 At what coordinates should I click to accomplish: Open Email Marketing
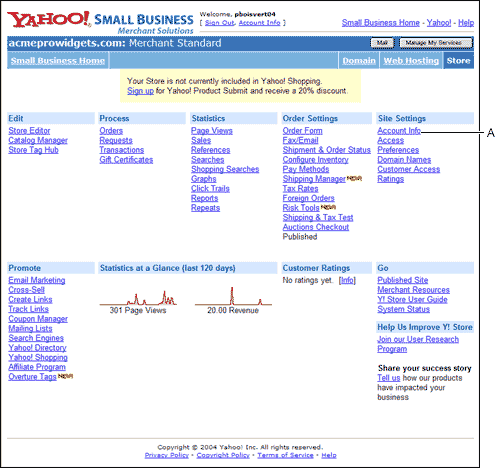coord(37,280)
